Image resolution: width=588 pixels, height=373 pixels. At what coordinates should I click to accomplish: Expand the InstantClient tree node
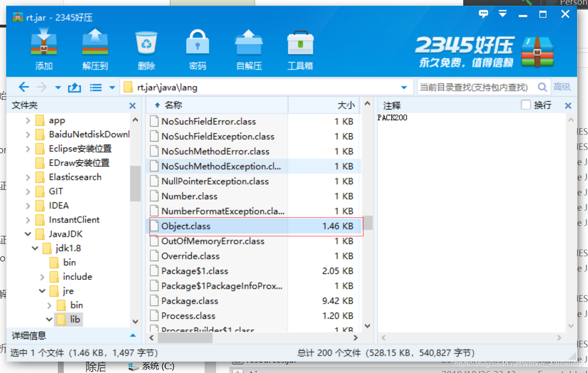[x=28, y=220]
